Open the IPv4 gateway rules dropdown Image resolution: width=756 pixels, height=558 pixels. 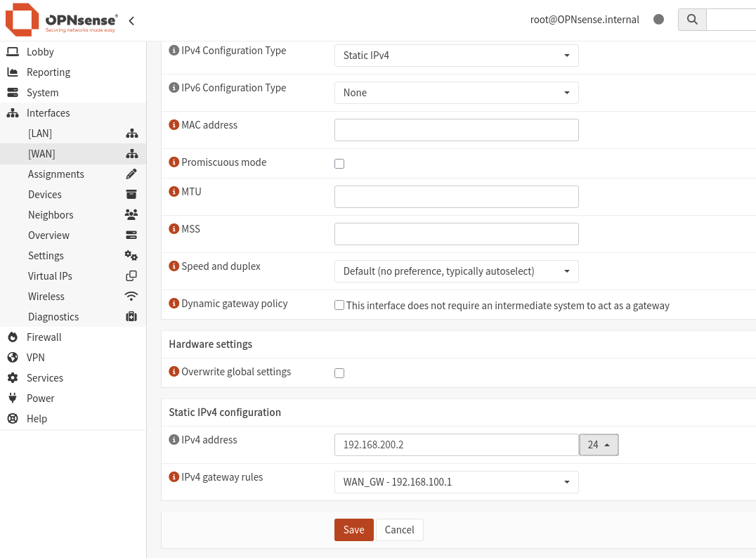[x=457, y=482]
